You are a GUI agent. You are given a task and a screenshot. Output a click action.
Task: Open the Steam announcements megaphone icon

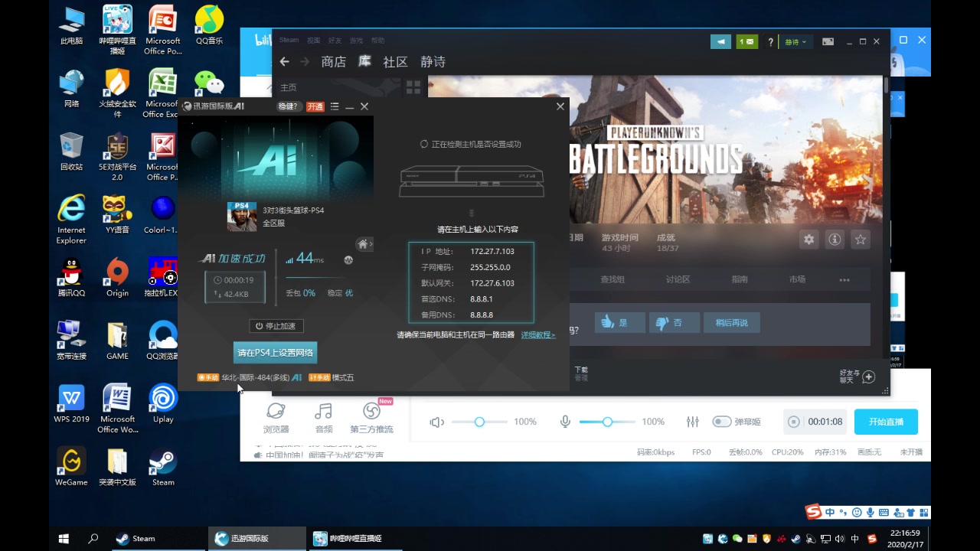coord(720,42)
